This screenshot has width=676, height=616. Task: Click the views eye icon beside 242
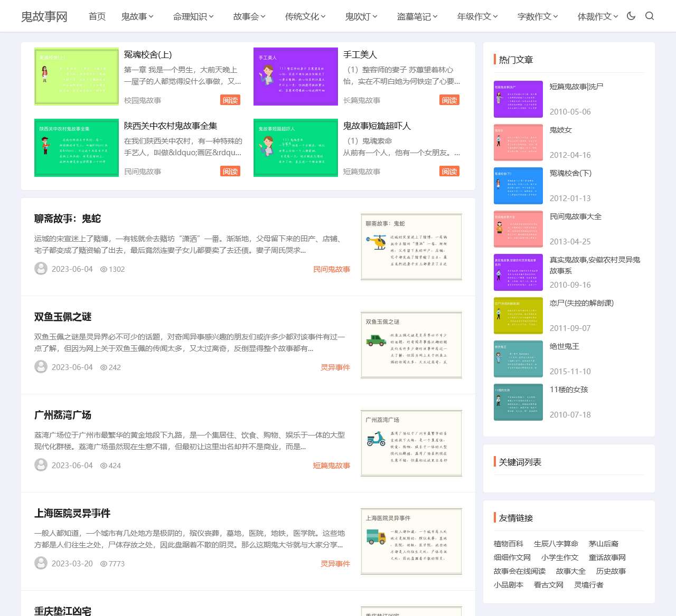click(104, 367)
